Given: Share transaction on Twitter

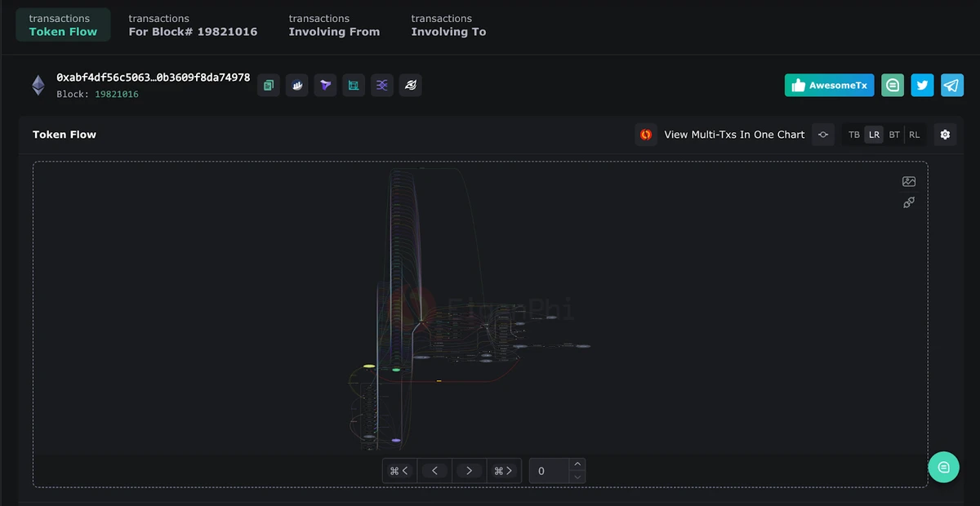Looking at the screenshot, I should 922,85.
